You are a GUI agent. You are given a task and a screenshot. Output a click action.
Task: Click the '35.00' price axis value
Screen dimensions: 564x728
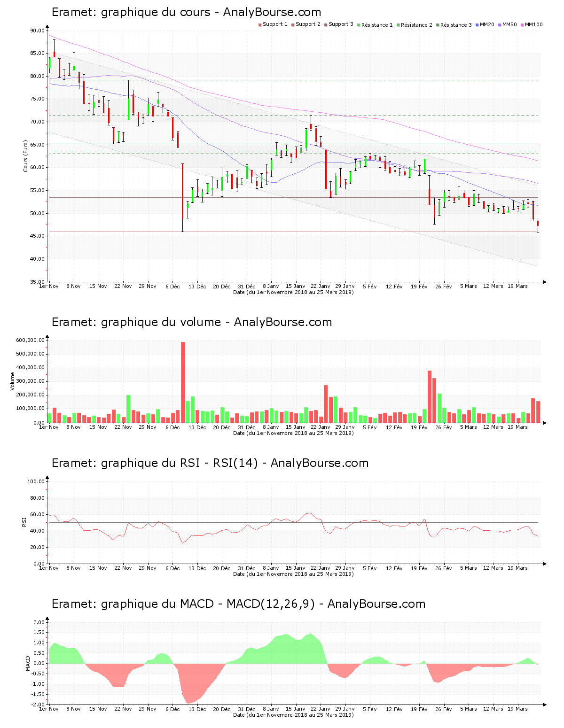click(37, 282)
